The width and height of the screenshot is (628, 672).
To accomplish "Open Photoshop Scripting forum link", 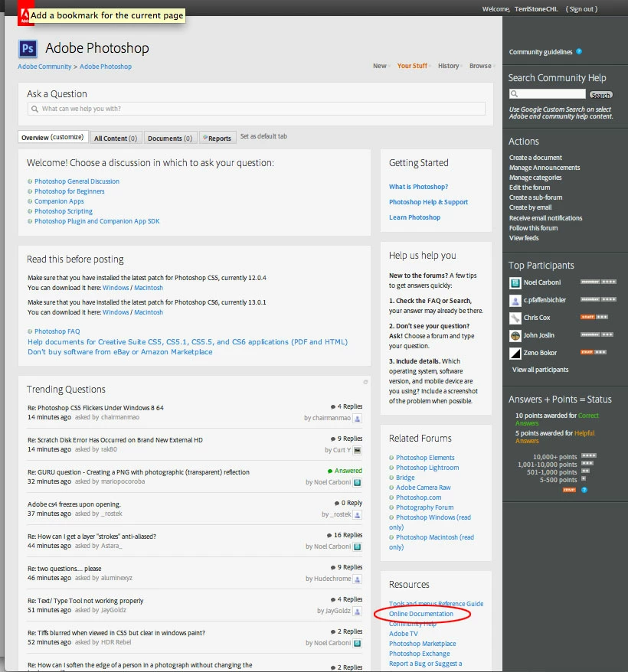I will (x=64, y=211).
